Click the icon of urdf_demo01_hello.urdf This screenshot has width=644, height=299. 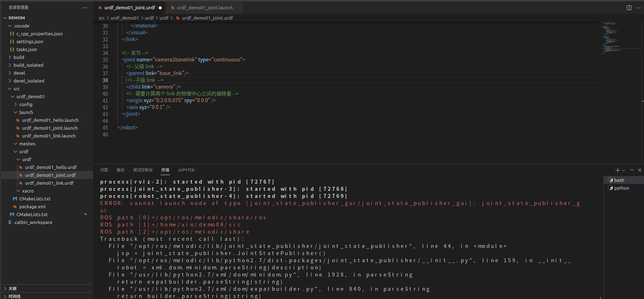click(21, 167)
